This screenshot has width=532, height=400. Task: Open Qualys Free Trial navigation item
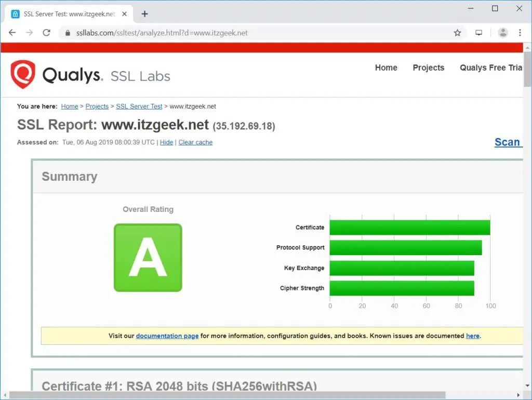click(x=491, y=68)
